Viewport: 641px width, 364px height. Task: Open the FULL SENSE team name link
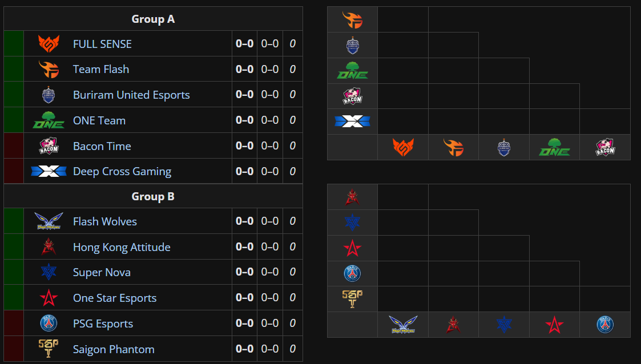point(102,44)
